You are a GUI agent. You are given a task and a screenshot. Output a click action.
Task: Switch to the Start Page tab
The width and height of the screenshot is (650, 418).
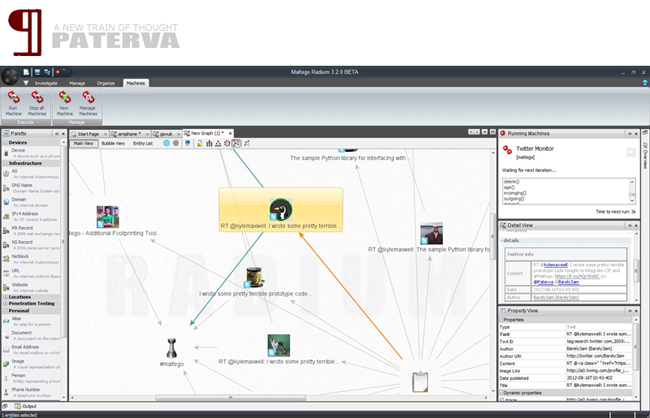(88, 134)
